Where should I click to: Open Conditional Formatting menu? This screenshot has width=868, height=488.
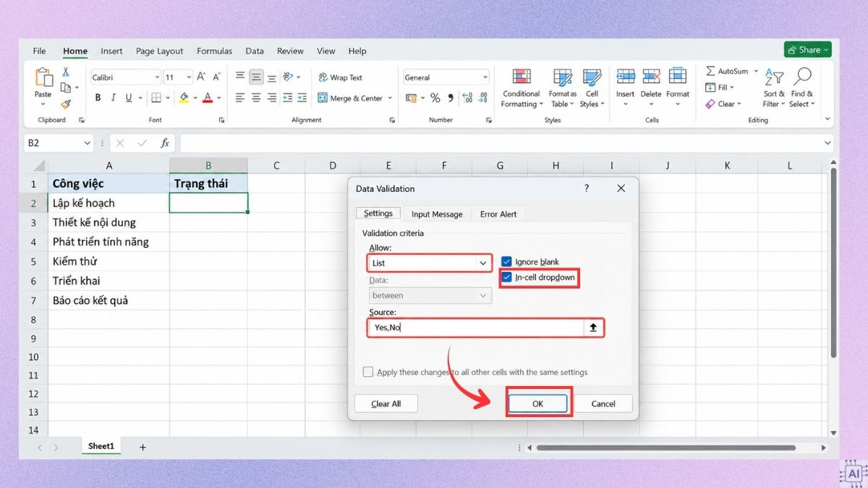(x=522, y=88)
